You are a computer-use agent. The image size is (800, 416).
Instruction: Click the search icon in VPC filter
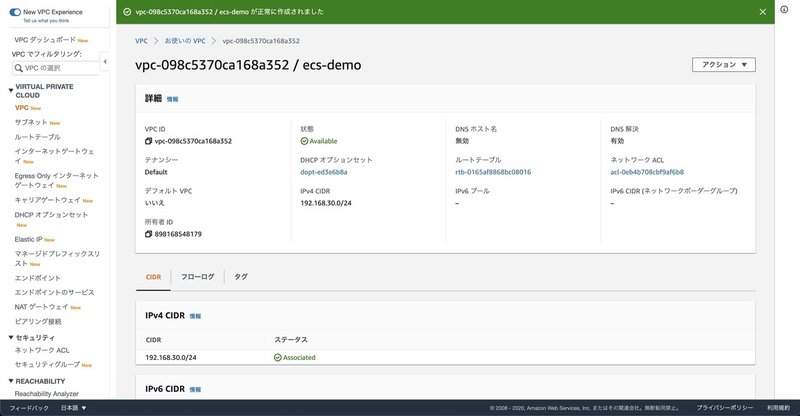click(x=19, y=68)
